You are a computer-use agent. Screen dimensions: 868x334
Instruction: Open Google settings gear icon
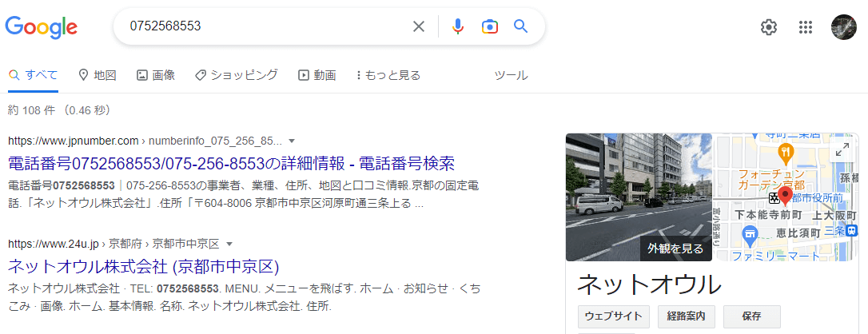768,26
